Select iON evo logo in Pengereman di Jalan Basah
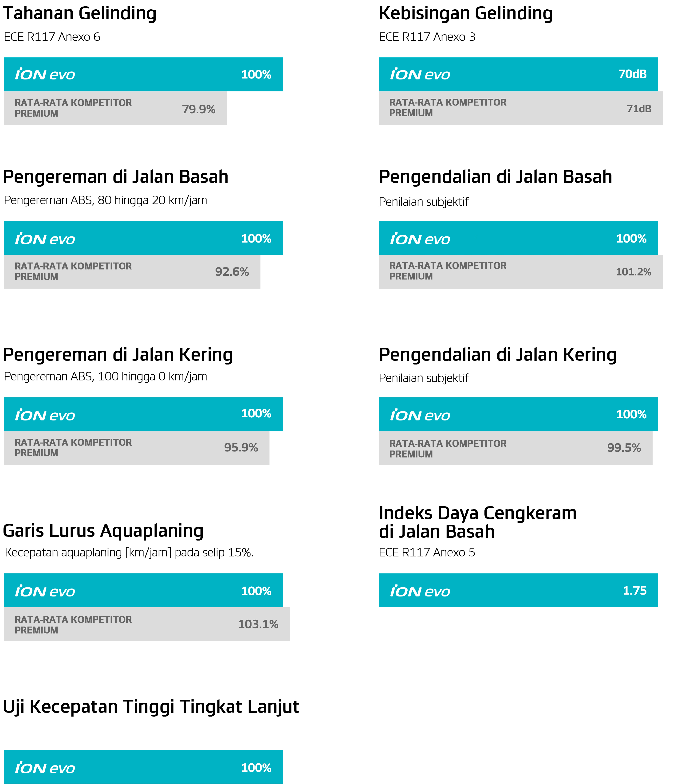The width and height of the screenshot is (677, 784). pyautogui.click(x=45, y=239)
